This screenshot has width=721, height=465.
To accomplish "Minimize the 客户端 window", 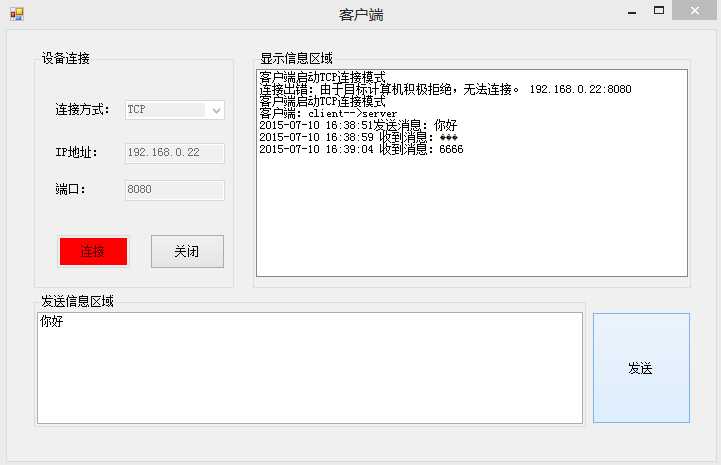I will click(x=632, y=12).
